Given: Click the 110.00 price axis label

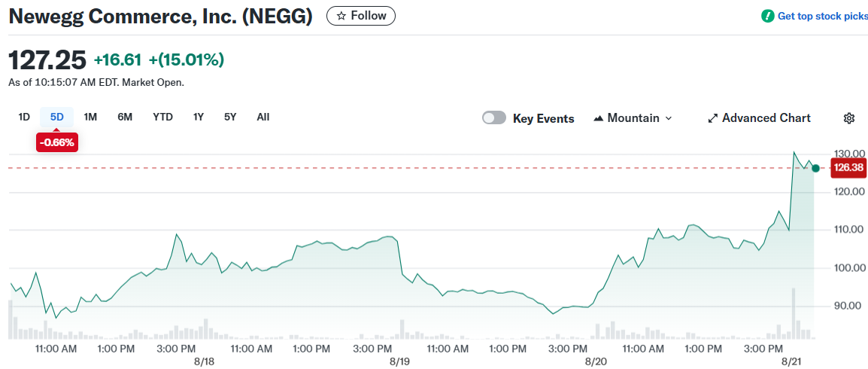Looking at the screenshot, I should [848, 230].
